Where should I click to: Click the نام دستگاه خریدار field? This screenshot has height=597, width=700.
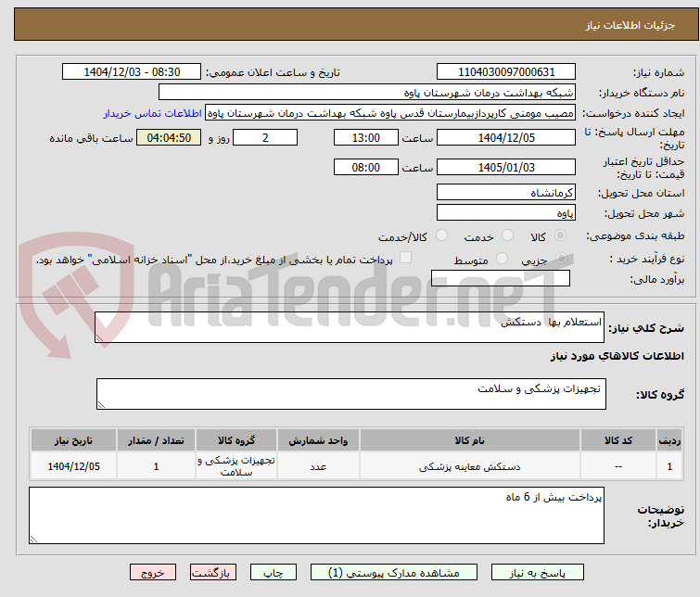[x=367, y=93]
